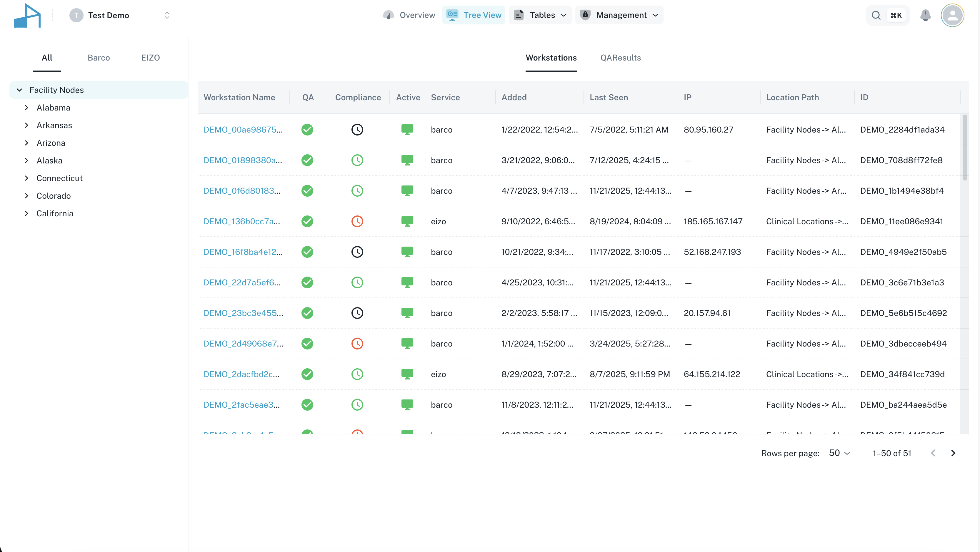Click green active monitor icon for DEMO_00ae98675
The image size is (980, 552).
(x=407, y=130)
